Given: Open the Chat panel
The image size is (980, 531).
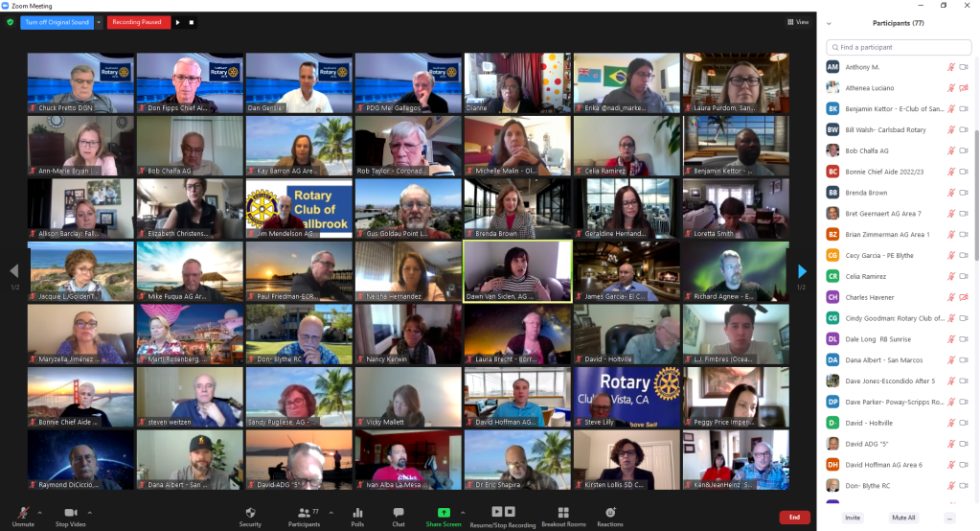Looking at the screenshot, I should click(398, 517).
